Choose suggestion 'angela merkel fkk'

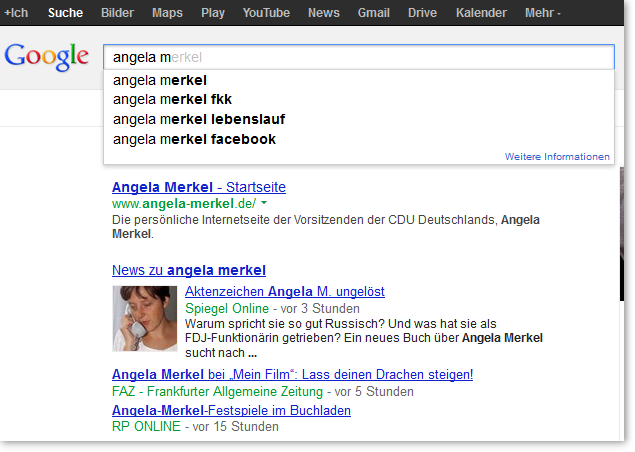click(x=359, y=99)
